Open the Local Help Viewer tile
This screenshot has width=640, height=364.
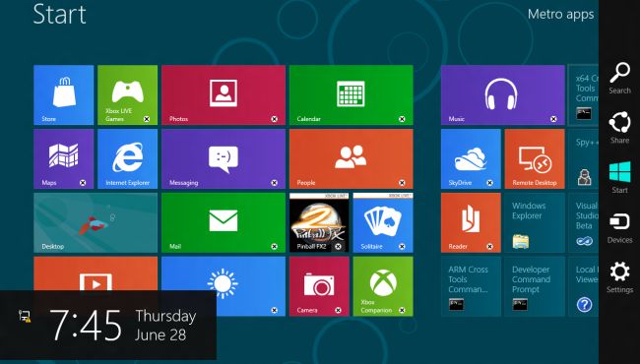[583, 286]
